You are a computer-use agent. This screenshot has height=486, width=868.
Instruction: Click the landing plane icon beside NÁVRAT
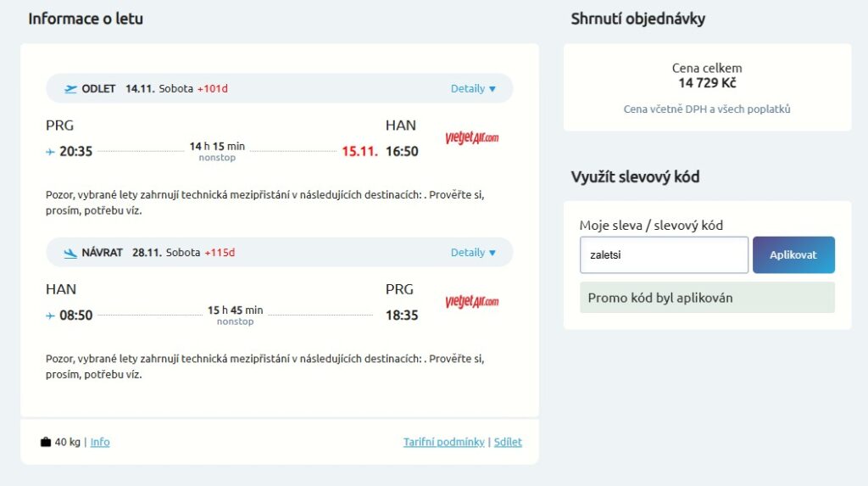(x=70, y=254)
